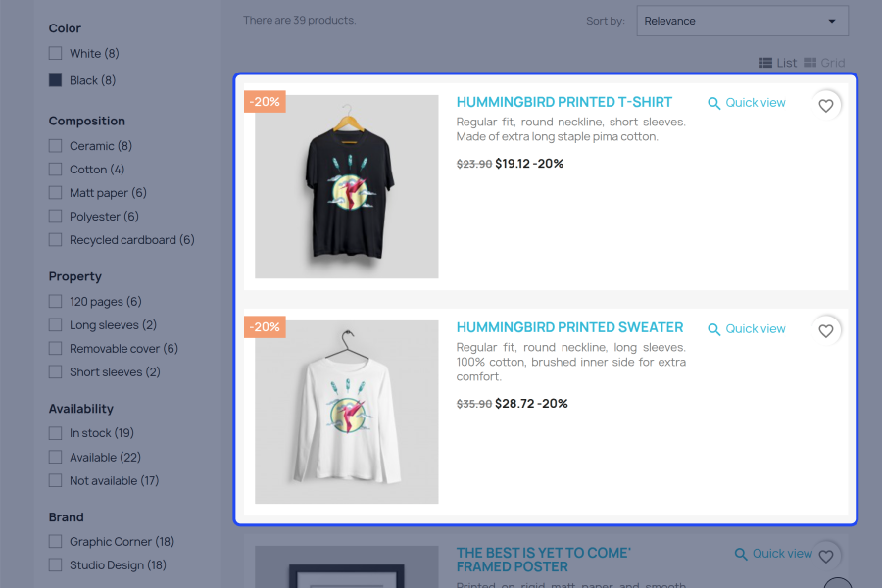Select the Black color swatch filter
Viewport: 882px width, 588px height.
point(55,80)
